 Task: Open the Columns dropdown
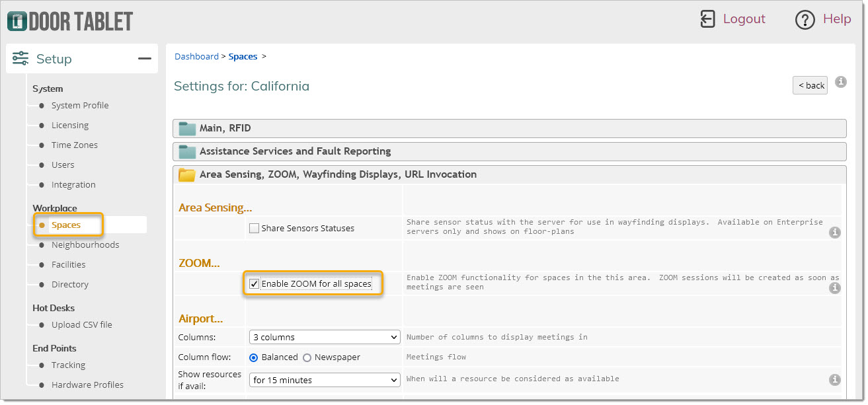[325, 337]
